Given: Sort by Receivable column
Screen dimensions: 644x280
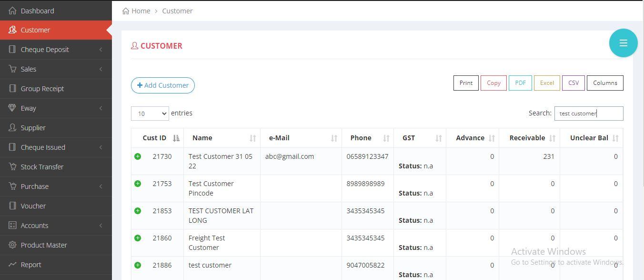Looking at the screenshot, I should [552, 138].
